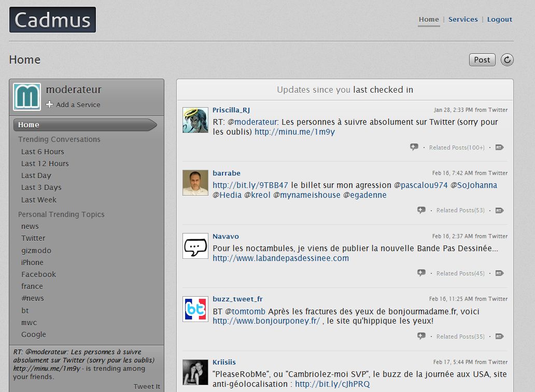Open moderateur's profile avatar
The width and height of the screenshot is (535, 392).
[x=27, y=97]
